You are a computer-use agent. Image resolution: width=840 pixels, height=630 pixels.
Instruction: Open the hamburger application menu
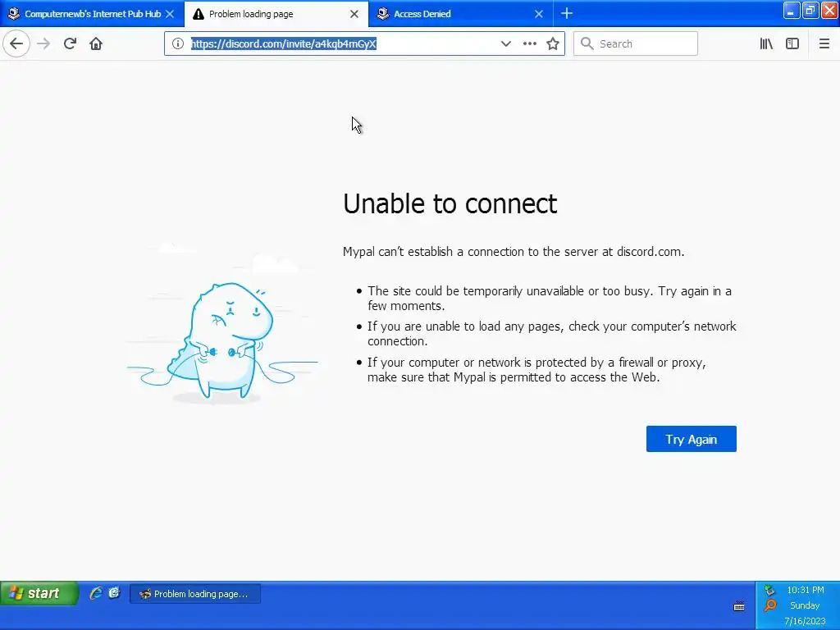click(824, 43)
